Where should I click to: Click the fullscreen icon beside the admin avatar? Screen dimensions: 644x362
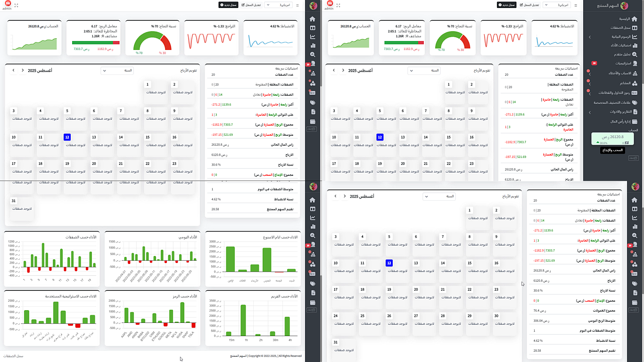[x=17, y=5]
